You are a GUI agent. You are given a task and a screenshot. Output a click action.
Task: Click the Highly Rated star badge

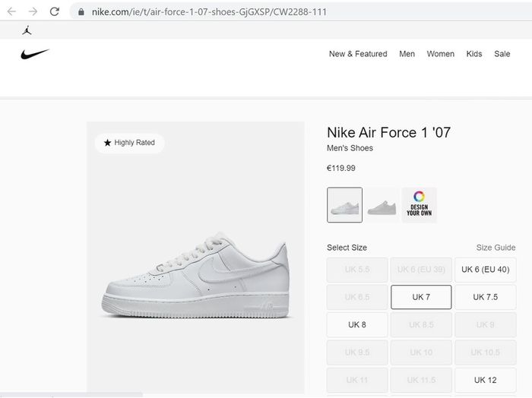click(130, 143)
